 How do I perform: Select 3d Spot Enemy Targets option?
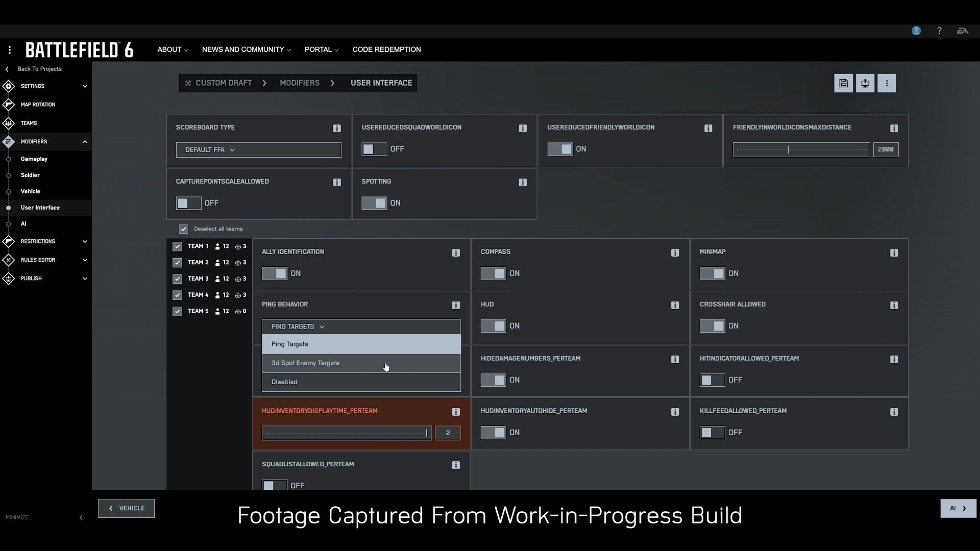305,363
